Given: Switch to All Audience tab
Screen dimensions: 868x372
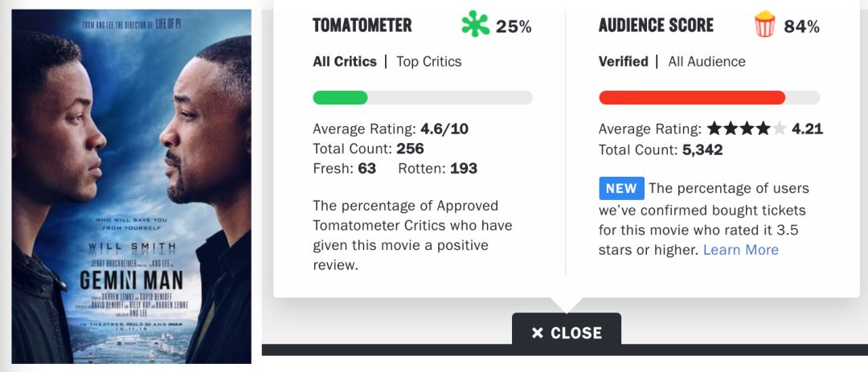Looking at the screenshot, I should (706, 61).
